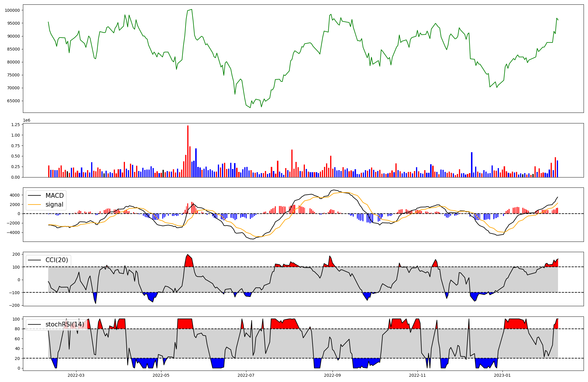Click the stochRSI(14) legend label
588x382 pixels.
pos(65,324)
